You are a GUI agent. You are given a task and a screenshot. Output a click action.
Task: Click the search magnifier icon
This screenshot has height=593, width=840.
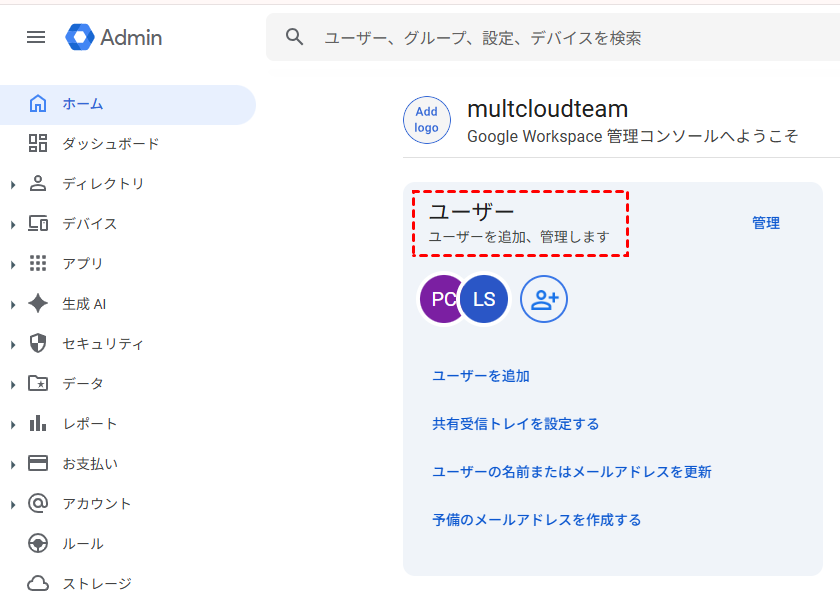(294, 37)
